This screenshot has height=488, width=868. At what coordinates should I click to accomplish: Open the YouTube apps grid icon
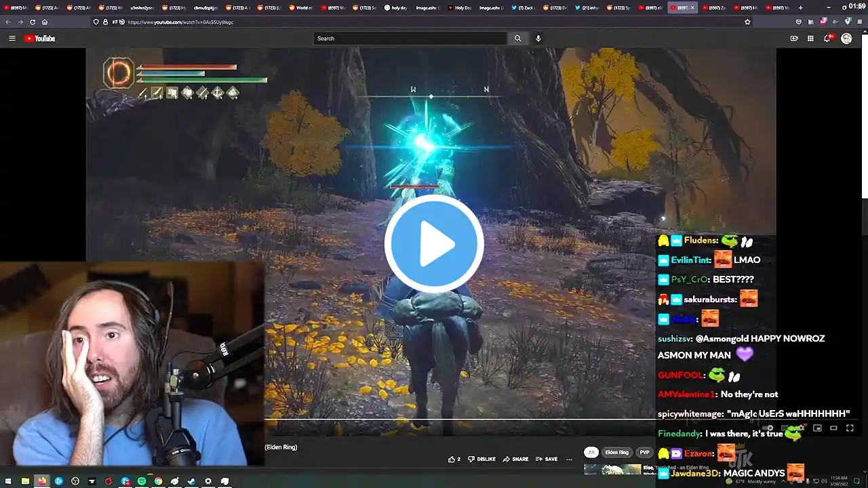810,39
